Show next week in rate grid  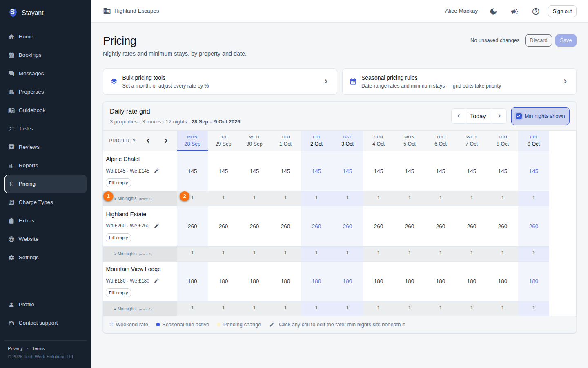[x=499, y=116]
